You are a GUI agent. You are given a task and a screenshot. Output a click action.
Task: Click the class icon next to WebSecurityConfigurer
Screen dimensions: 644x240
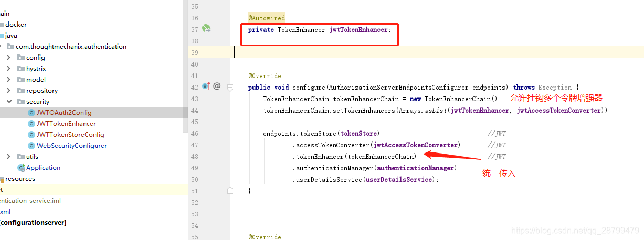tap(31, 146)
